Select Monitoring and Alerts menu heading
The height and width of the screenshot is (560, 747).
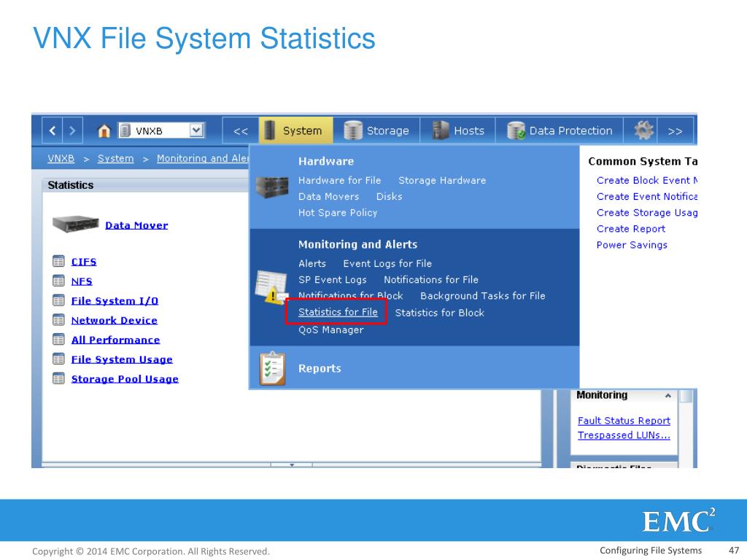click(357, 245)
